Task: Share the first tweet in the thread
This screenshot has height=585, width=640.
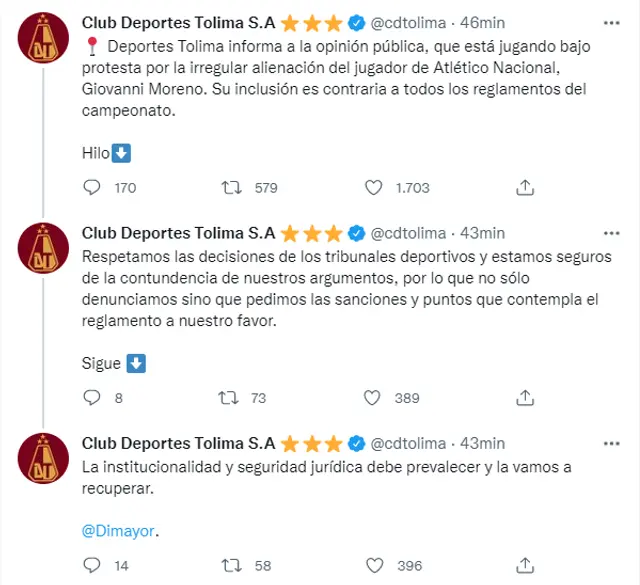Action: [x=524, y=187]
